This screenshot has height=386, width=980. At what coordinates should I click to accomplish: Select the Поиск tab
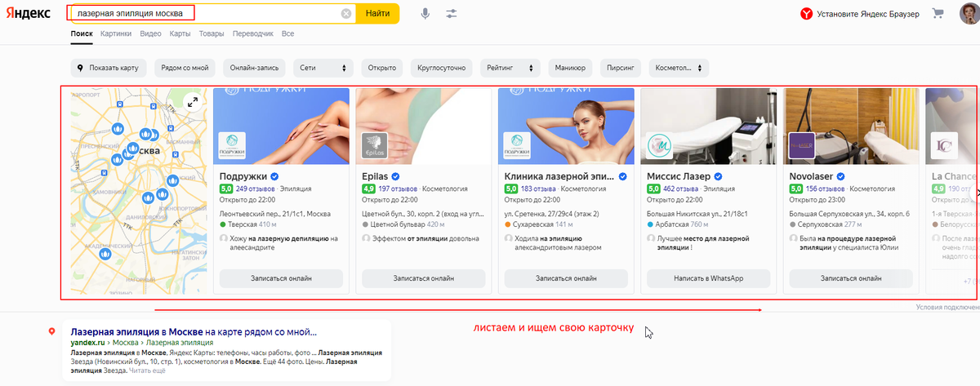point(82,33)
